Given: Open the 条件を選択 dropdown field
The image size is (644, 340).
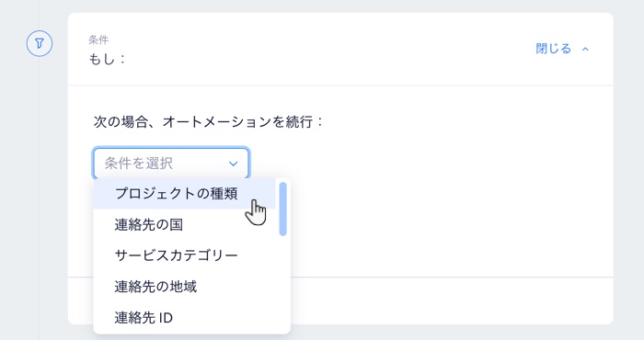Looking at the screenshot, I should point(171,164).
